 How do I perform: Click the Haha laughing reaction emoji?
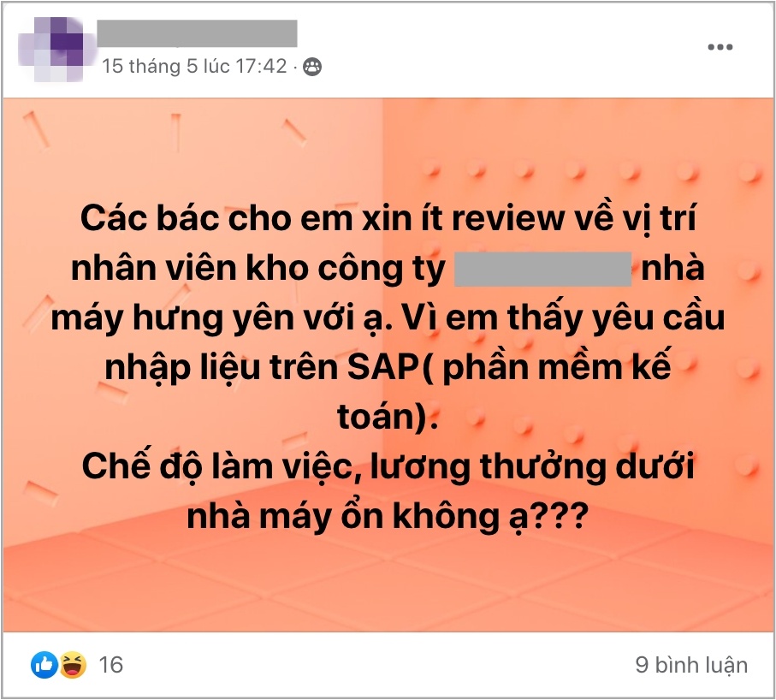pyautogui.click(x=74, y=665)
